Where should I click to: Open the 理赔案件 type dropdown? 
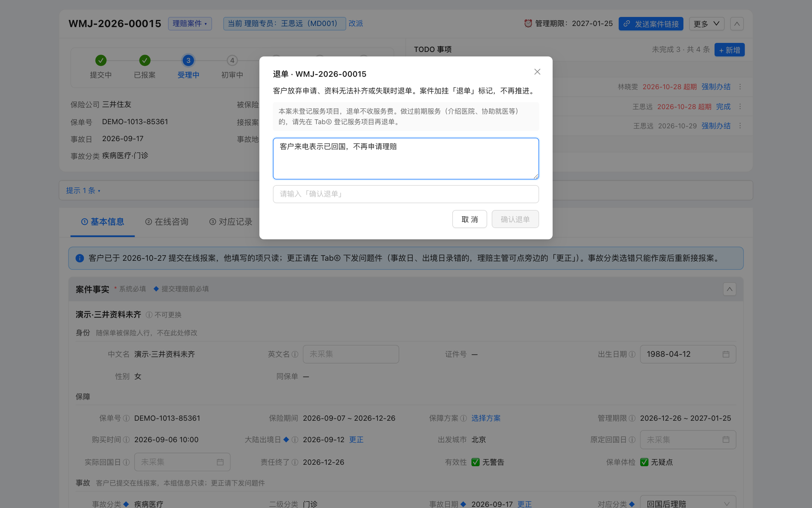click(190, 23)
